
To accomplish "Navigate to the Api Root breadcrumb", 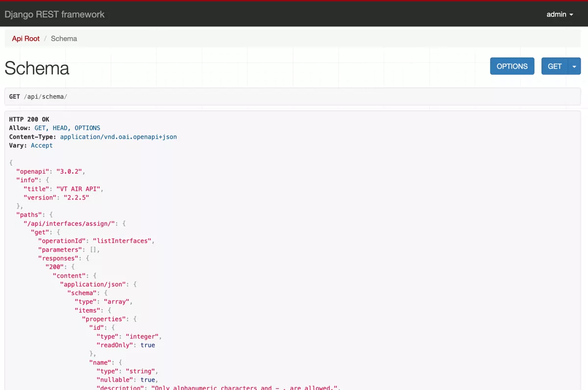I will tap(25, 38).
